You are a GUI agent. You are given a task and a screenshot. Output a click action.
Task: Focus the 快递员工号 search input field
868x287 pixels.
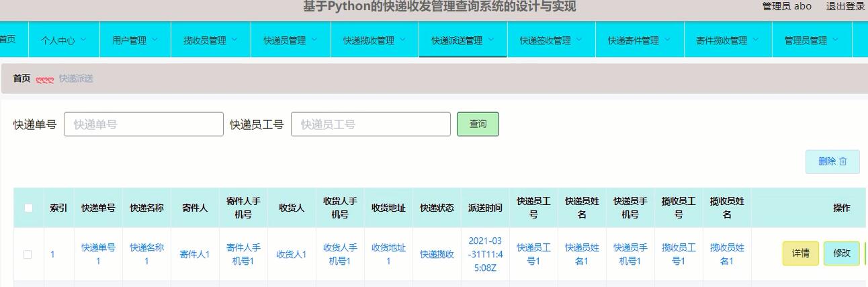tap(370, 124)
